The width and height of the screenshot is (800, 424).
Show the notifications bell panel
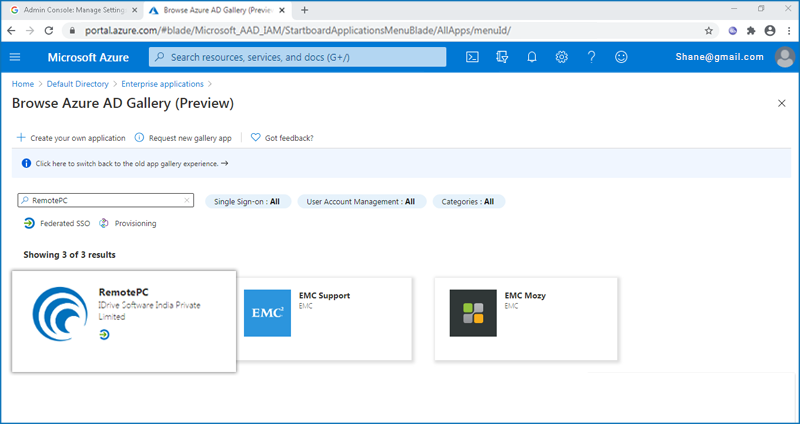[532, 57]
